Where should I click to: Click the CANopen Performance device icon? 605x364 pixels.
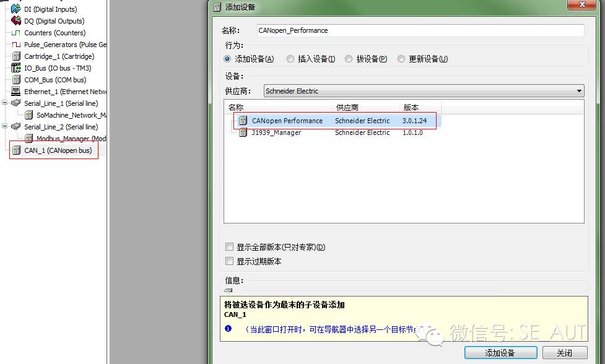point(243,121)
